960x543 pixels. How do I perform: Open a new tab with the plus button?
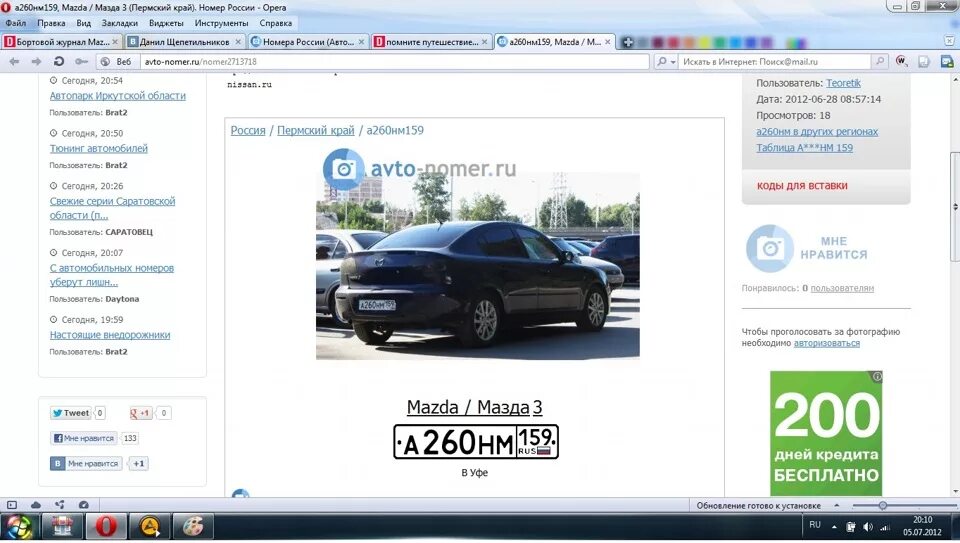[628, 42]
